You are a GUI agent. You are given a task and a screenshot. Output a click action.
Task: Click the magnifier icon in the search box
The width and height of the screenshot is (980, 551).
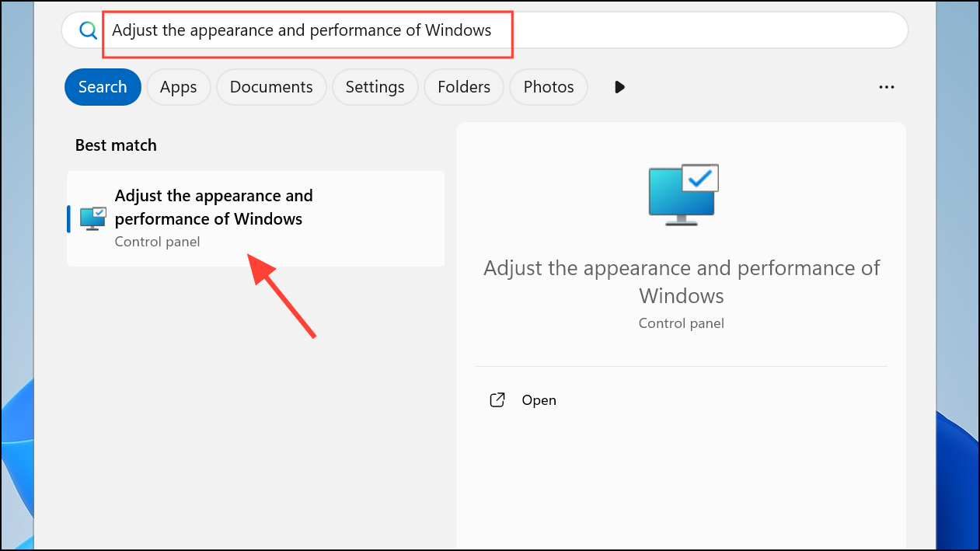(89, 30)
